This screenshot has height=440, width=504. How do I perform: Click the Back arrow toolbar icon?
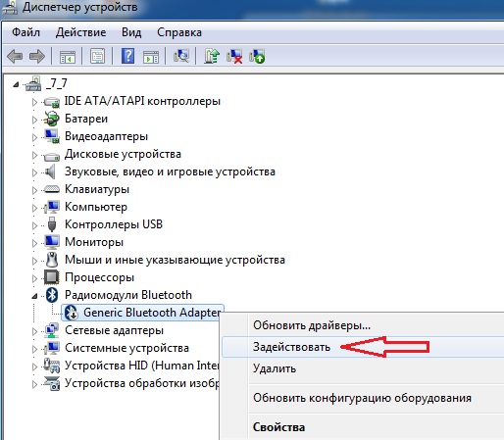point(15,56)
